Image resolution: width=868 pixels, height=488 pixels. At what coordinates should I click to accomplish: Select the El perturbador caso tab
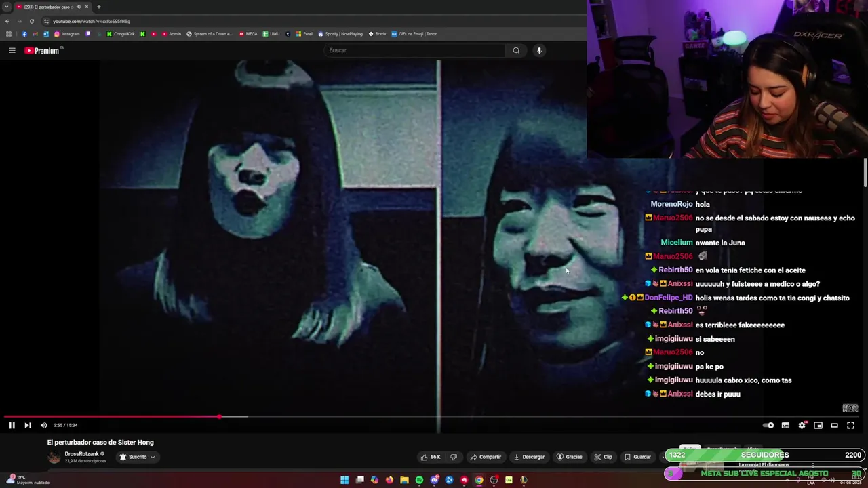coord(53,7)
